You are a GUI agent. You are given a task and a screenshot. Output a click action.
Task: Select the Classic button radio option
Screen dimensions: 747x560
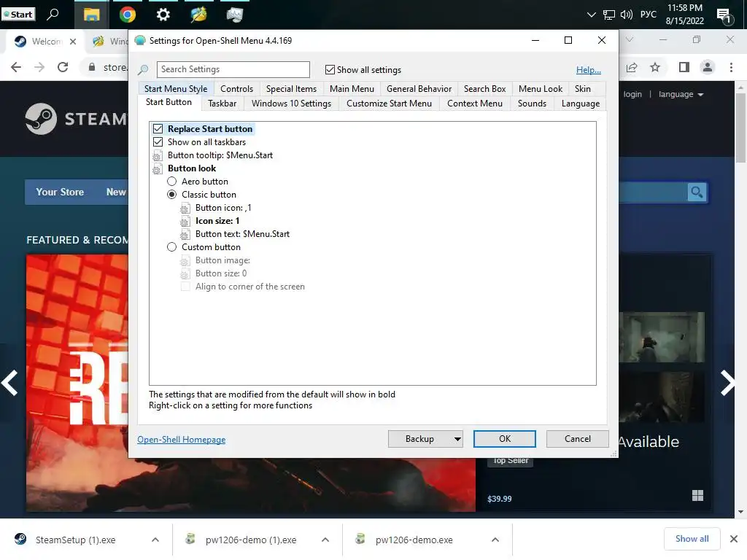click(x=172, y=194)
